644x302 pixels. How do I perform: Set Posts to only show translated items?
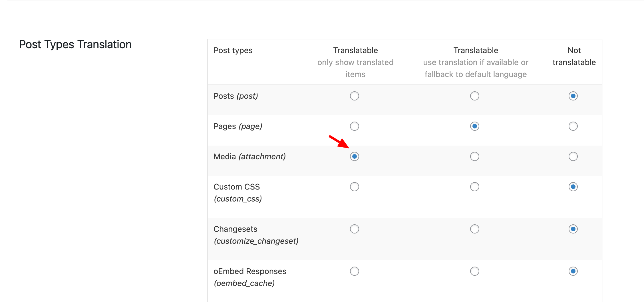[355, 96]
